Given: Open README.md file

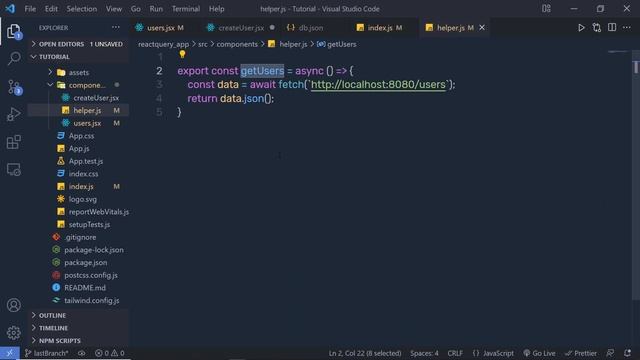Looking at the screenshot, I should pyautogui.click(x=78, y=287).
